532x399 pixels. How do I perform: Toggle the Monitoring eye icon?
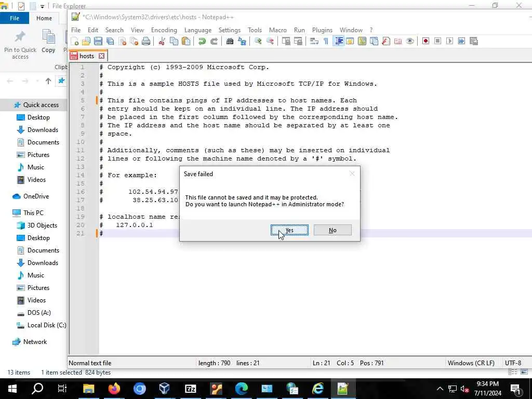pos(410,42)
